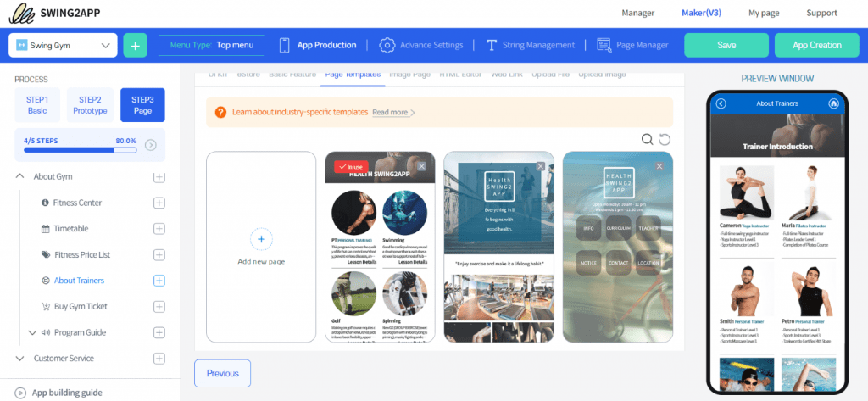The width and height of the screenshot is (868, 401).
Task: Click the home icon in phone preview
Action: point(834,103)
